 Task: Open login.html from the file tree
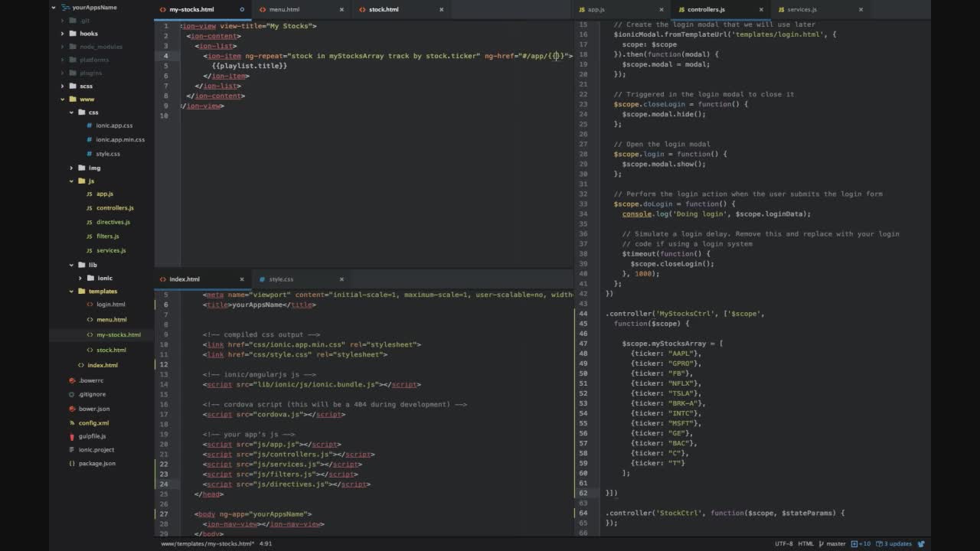coord(111,305)
